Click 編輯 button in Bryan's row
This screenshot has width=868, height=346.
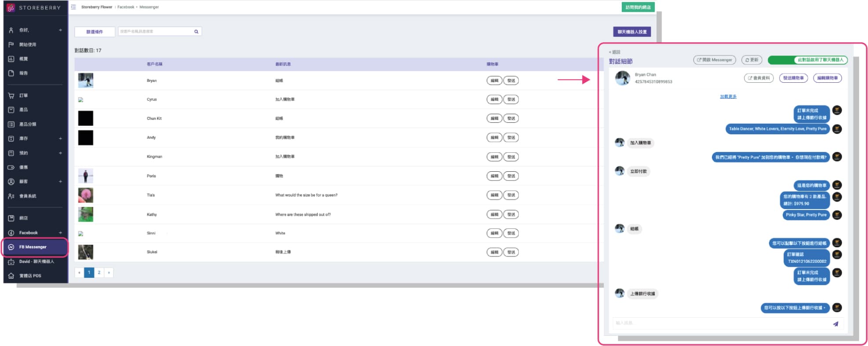[494, 81]
